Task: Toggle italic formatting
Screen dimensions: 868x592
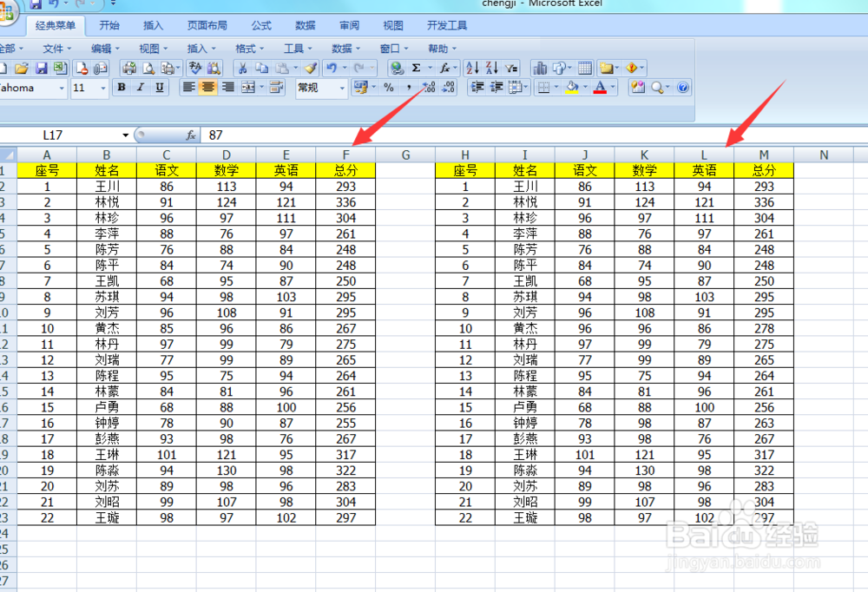Action: (x=141, y=88)
